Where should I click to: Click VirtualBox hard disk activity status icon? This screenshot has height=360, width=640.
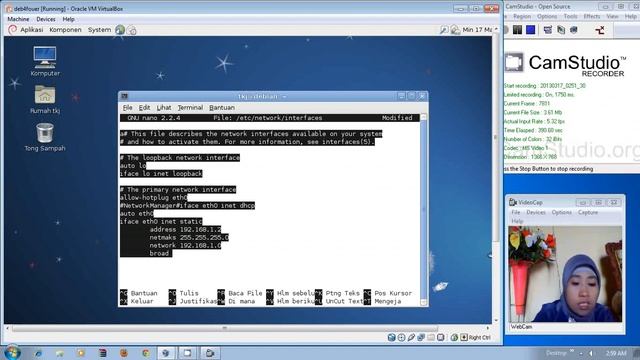pyautogui.click(x=391, y=337)
